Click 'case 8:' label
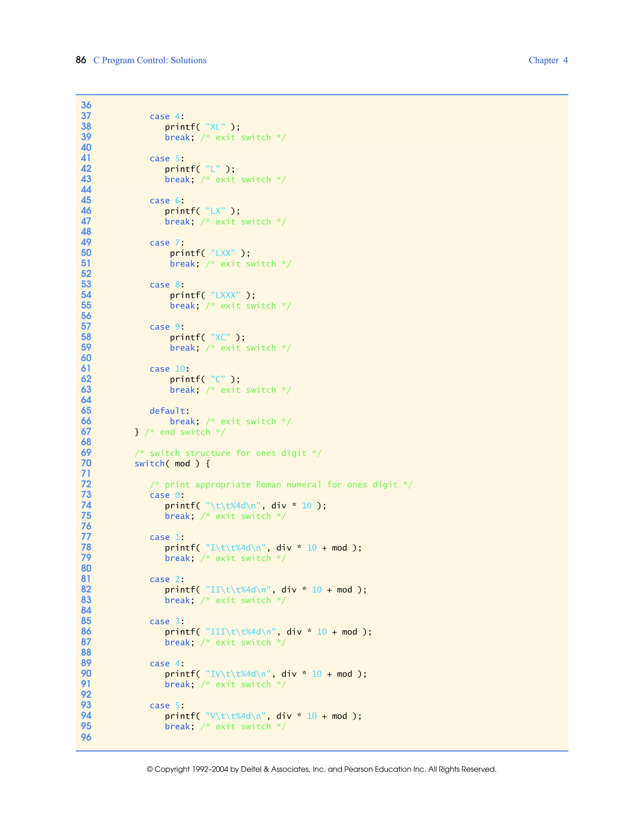The width and height of the screenshot is (644, 833). (x=167, y=284)
